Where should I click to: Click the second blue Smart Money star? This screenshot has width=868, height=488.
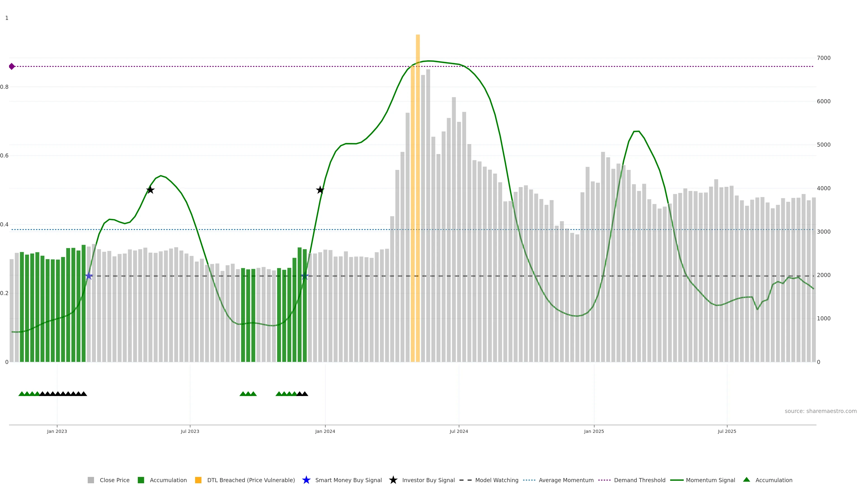(x=305, y=276)
